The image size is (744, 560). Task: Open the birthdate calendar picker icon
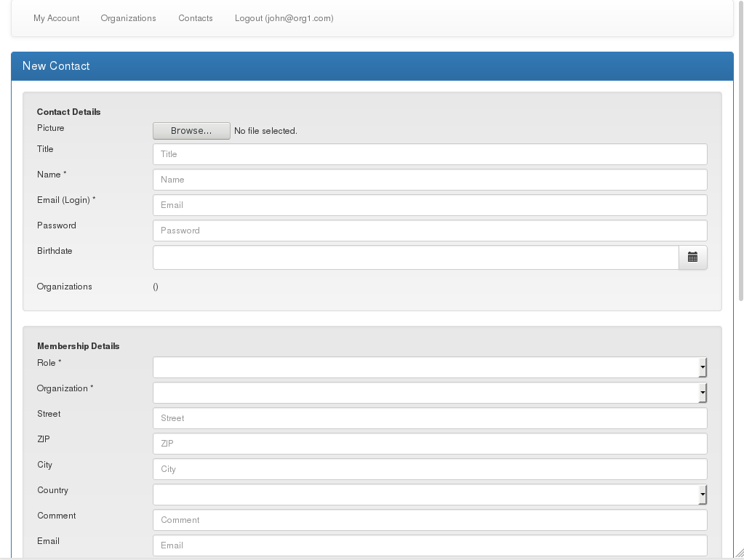[693, 257]
